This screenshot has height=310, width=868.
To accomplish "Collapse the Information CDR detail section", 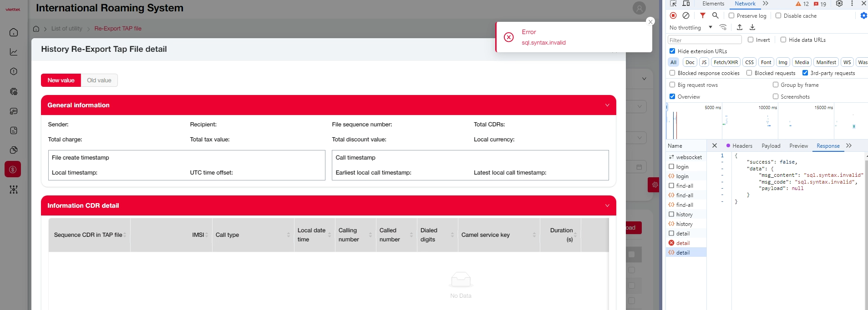I will 607,205.
